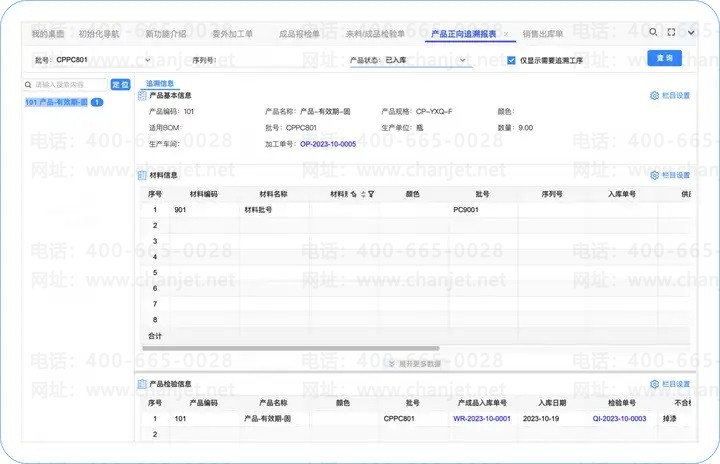Click the pin icon in material column header
The image size is (720, 464).
(x=354, y=194)
